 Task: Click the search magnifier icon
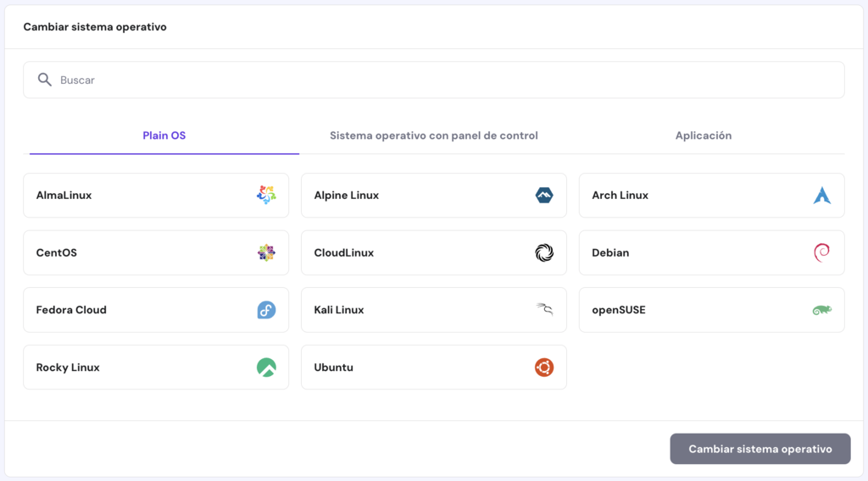(x=45, y=80)
